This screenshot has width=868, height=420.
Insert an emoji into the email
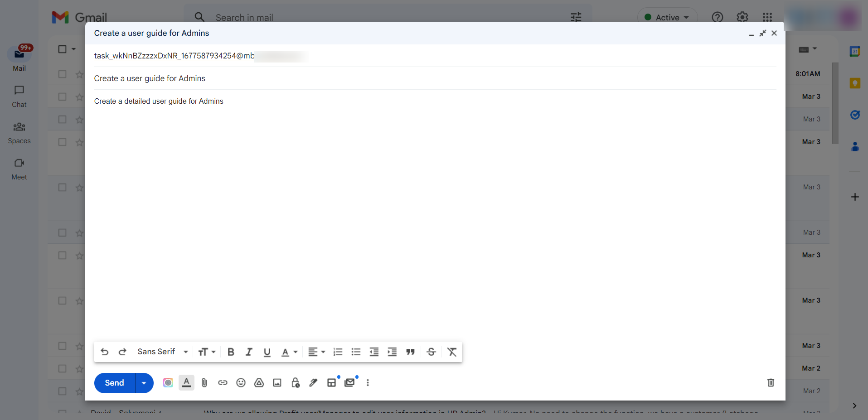pyautogui.click(x=240, y=382)
